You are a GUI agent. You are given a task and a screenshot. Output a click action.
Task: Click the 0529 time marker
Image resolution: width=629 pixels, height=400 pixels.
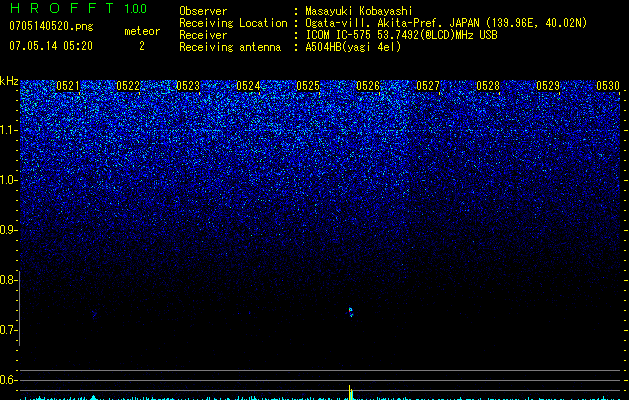point(548,86)
